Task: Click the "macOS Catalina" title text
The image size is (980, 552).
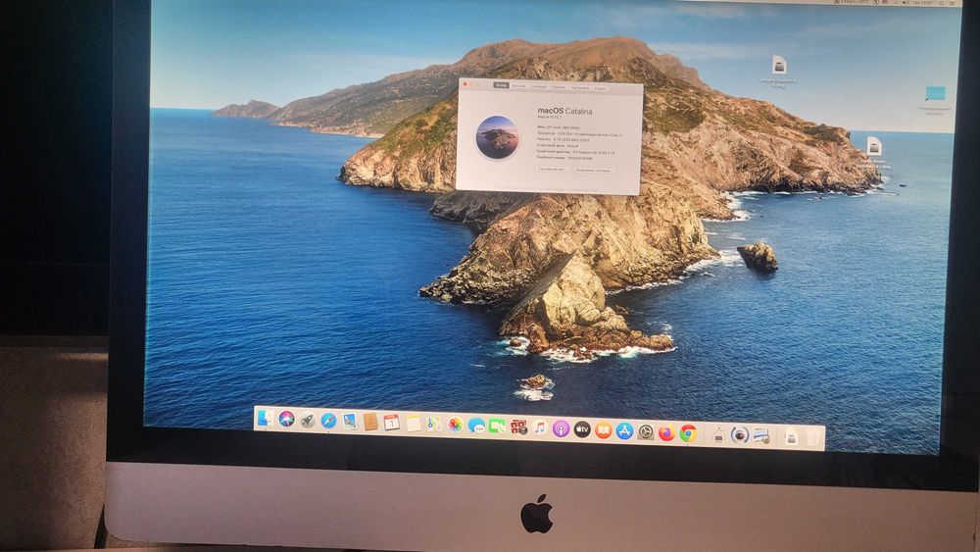Action: click(564, 111)
